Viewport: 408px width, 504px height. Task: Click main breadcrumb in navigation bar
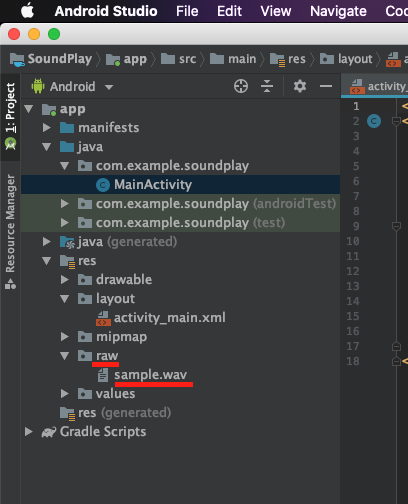(x=233, y=59)
